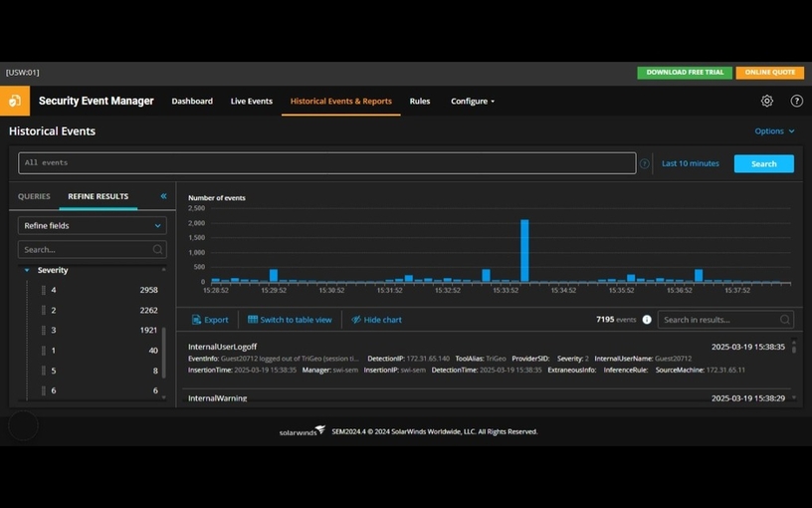Collapse the side panel with double chevron icon
Image resolution: width=812 pixels, height=508 pixels.
coord(163,196)
